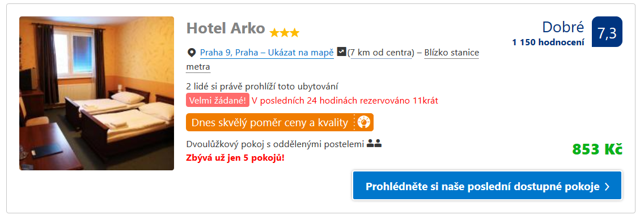This screenshot has height=219, width=644.
Task: Click Zbývá už jen 5 pokojů! notice
Action: [x=235, y=157]
